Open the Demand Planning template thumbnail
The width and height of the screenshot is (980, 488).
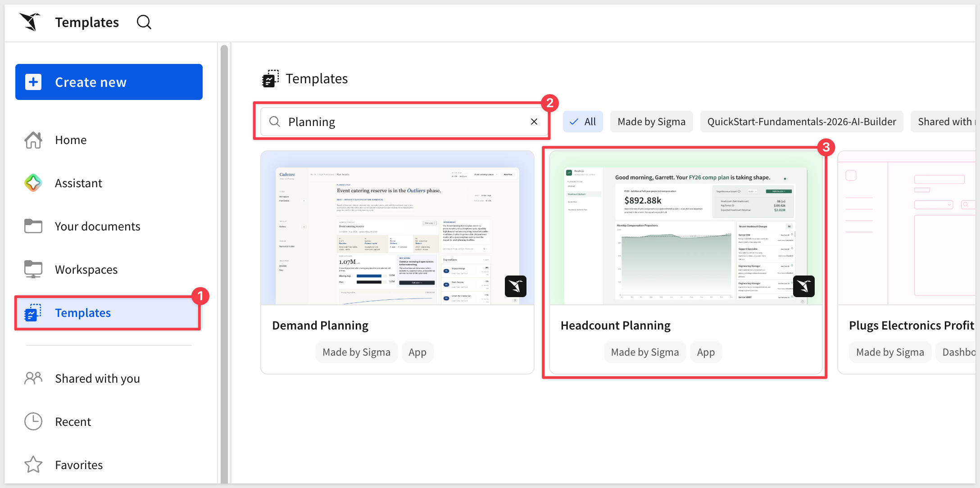(x=397, y=228)
